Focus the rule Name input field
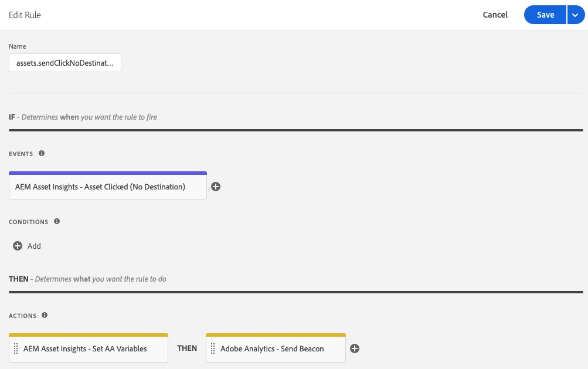The height and width of the screenshot is (369, 588). coord(65,63)
